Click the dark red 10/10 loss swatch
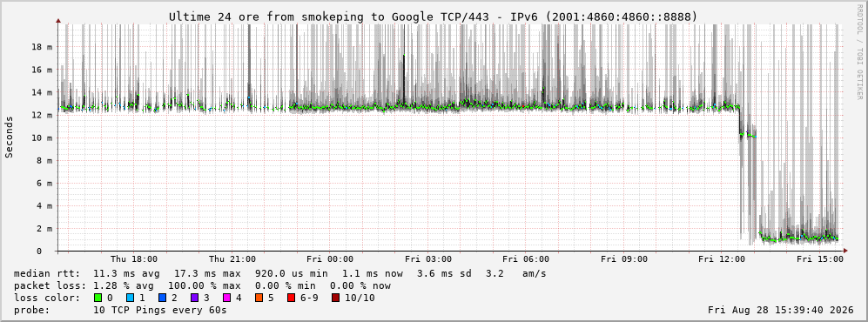 pos(335,299)
